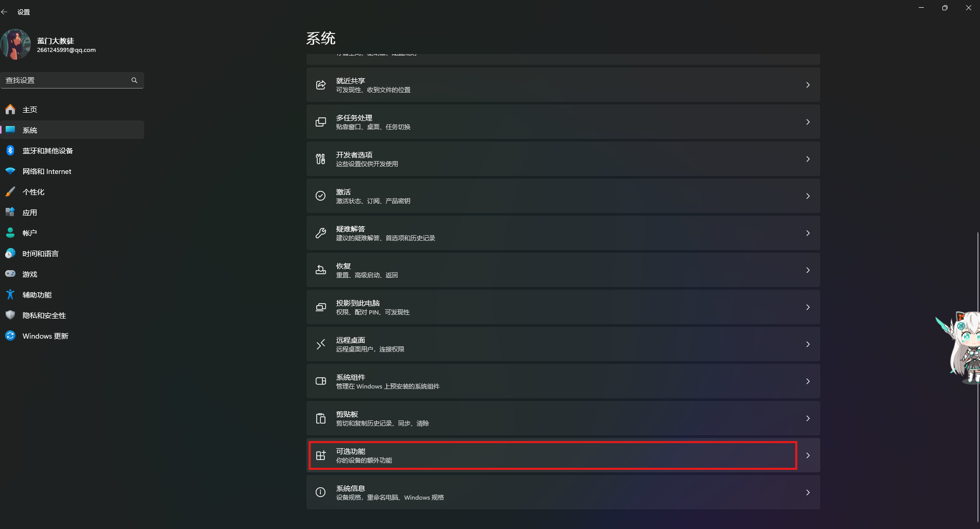Click the Remote Desktop (远程桌面) icon

tap(320, 344)
